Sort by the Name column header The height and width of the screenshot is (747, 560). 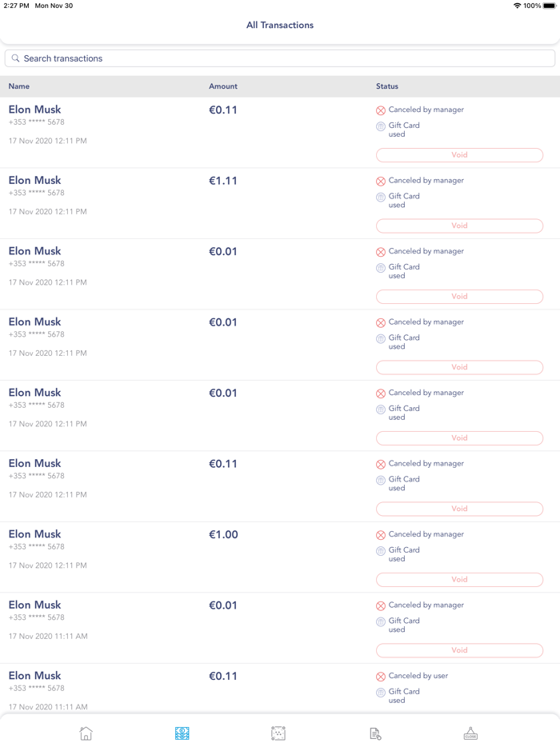(19, 86)
